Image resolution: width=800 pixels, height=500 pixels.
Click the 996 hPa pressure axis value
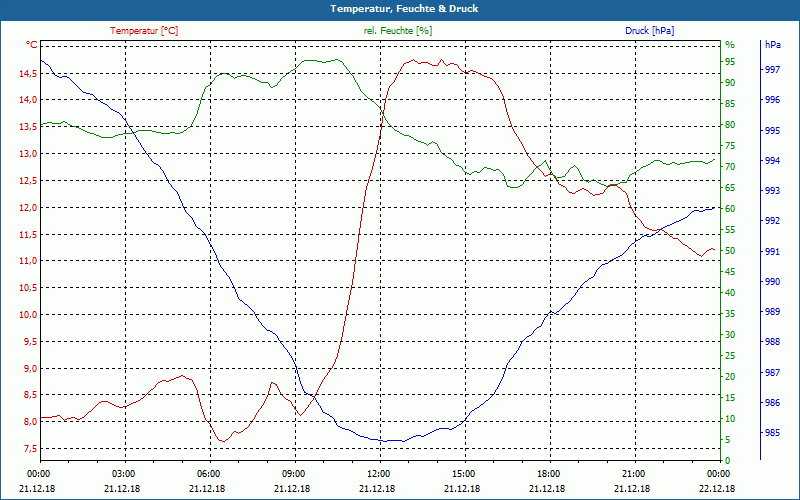coord(772,100)
